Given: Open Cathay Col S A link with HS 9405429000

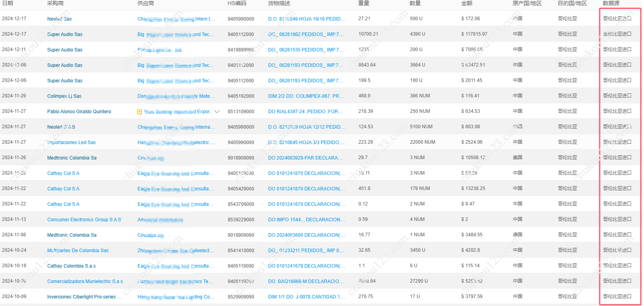Looking at the screenshot, I should tap(63, 189).
